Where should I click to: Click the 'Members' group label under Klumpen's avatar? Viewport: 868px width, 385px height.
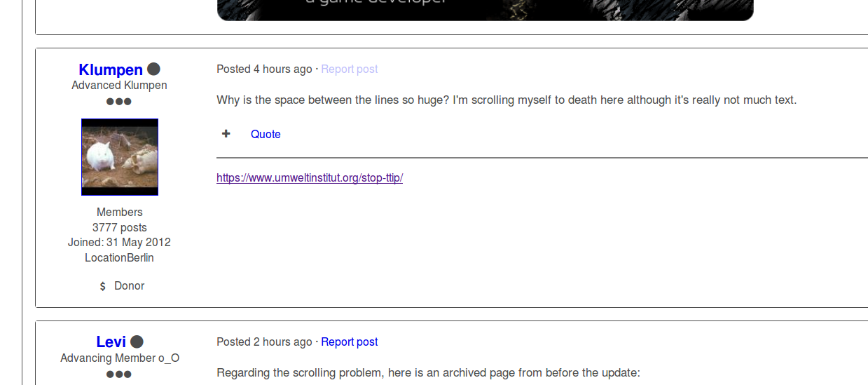(119, 212)
